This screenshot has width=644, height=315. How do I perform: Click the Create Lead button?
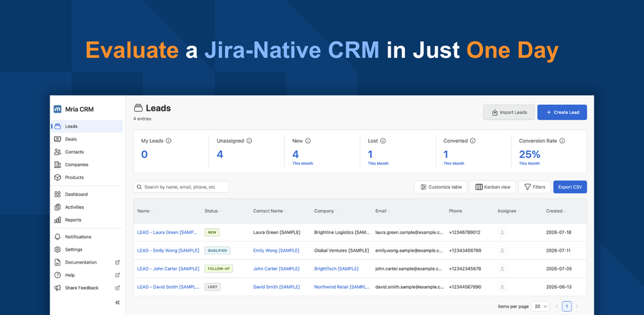562,112
